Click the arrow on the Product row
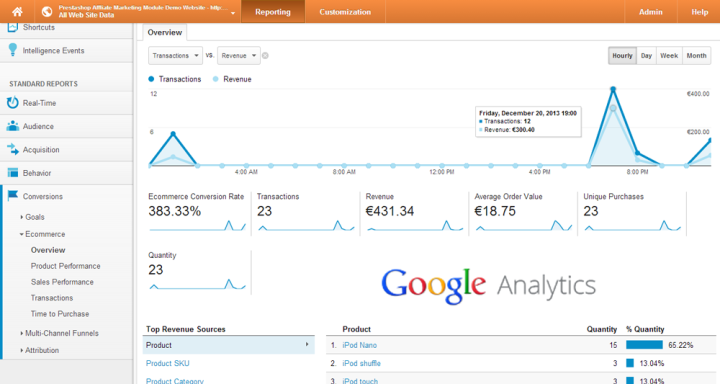Image resolution: width=720 pixels, height=384 pixels. point(307,344)
